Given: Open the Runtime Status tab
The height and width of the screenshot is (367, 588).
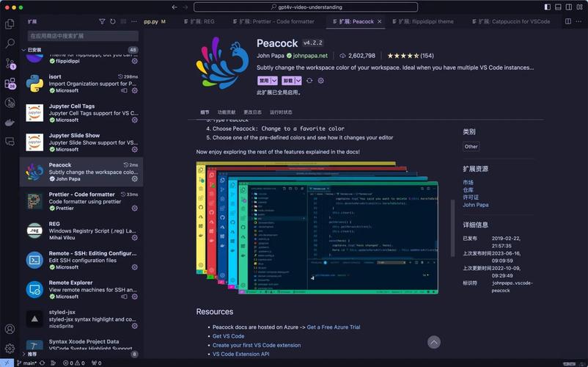Looking at the screenshot, I should tap(281, 112).
